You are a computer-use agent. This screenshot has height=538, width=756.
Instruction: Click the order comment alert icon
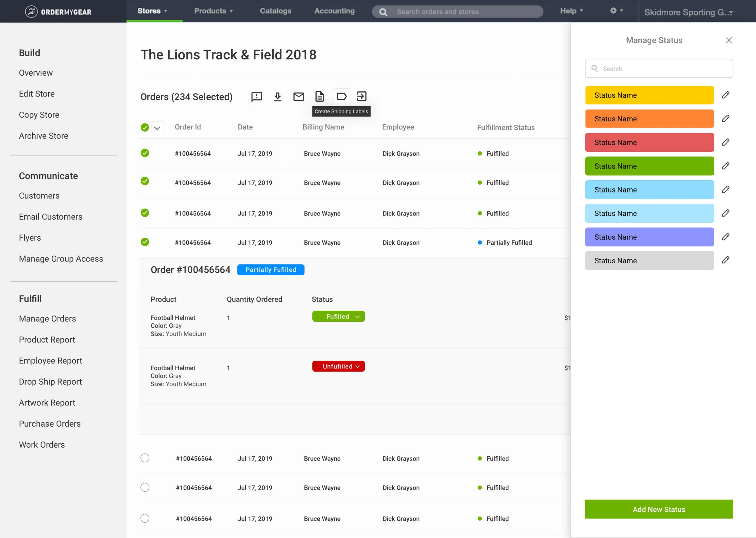tap(256, 97)
